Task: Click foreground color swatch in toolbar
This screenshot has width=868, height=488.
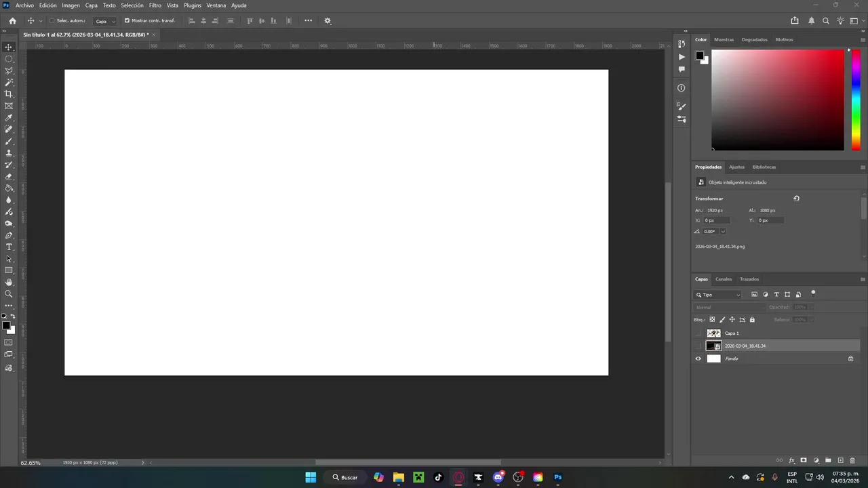Action: 6,326
